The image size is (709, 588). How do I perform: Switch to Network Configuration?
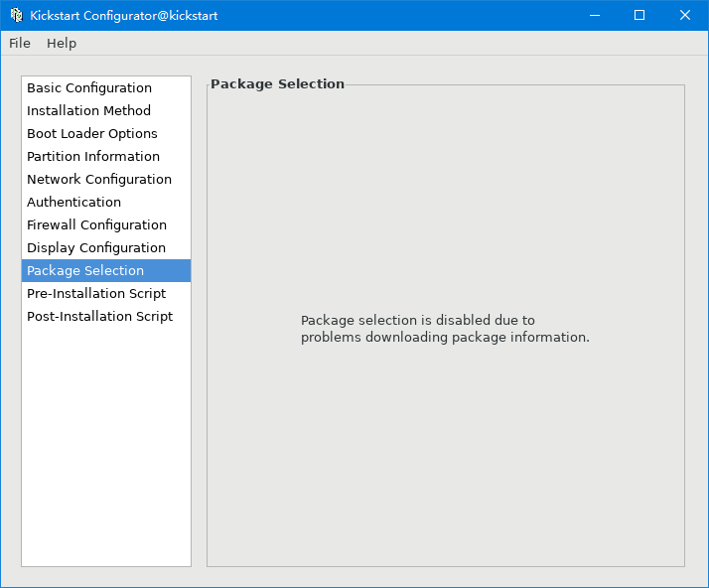(x=106, y=179)
